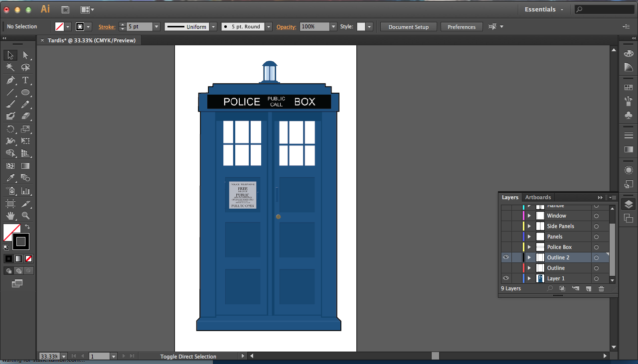Target the Layer 1 circle
The width and height of the screenshot is (638, 364).
pyautogui.click(x=596, y=278)
